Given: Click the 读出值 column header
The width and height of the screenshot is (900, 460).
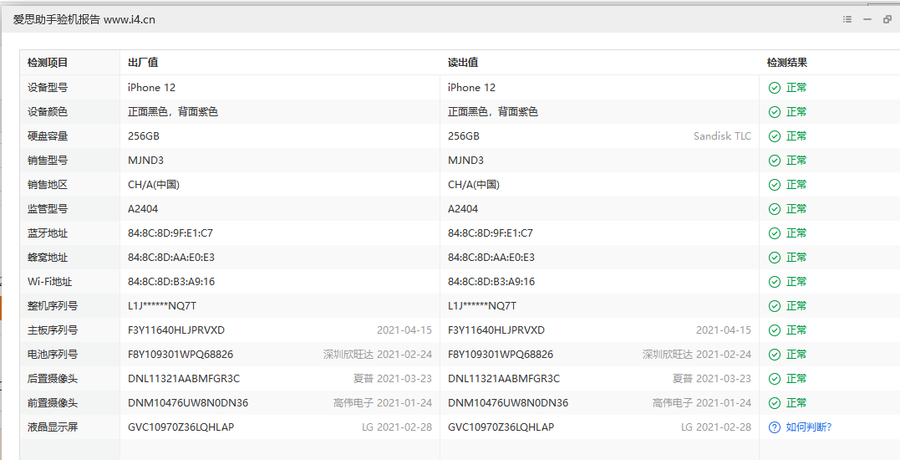Looking at the screenshot, I should (x=462, y=63).
